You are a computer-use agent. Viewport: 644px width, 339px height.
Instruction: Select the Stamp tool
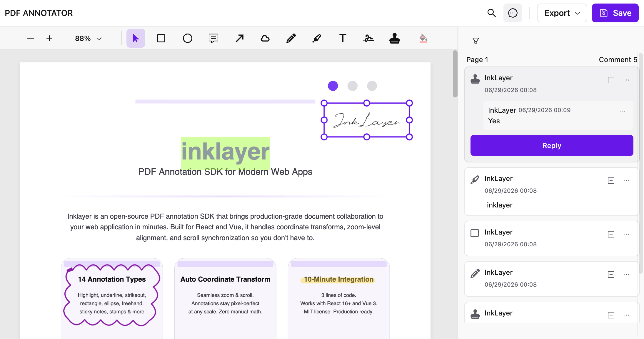[x=394, y=38]
